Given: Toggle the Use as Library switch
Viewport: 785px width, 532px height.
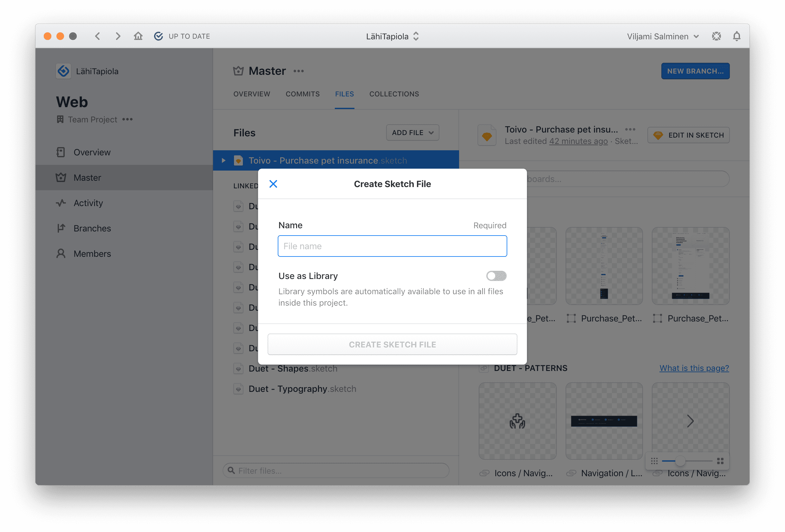Looking at the screenshot, I should click(496, 276).
